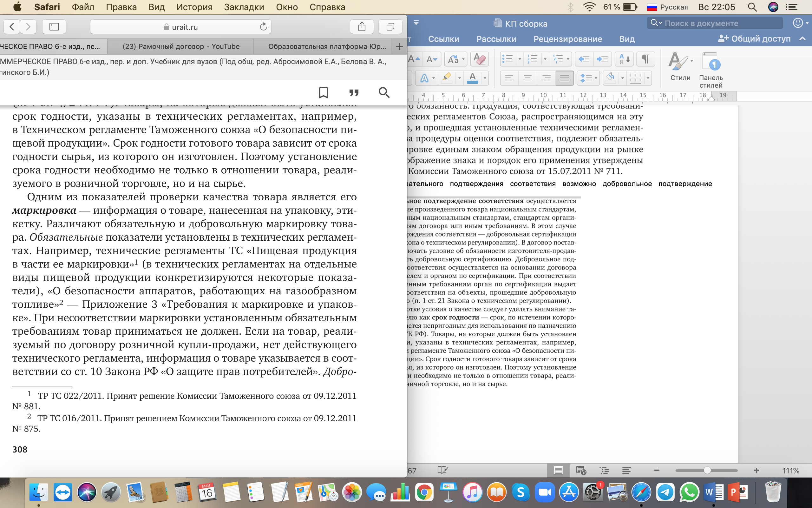Open Word's Рассылки ribbon tab
Screen dimensions: 812x508
[496, 39]
